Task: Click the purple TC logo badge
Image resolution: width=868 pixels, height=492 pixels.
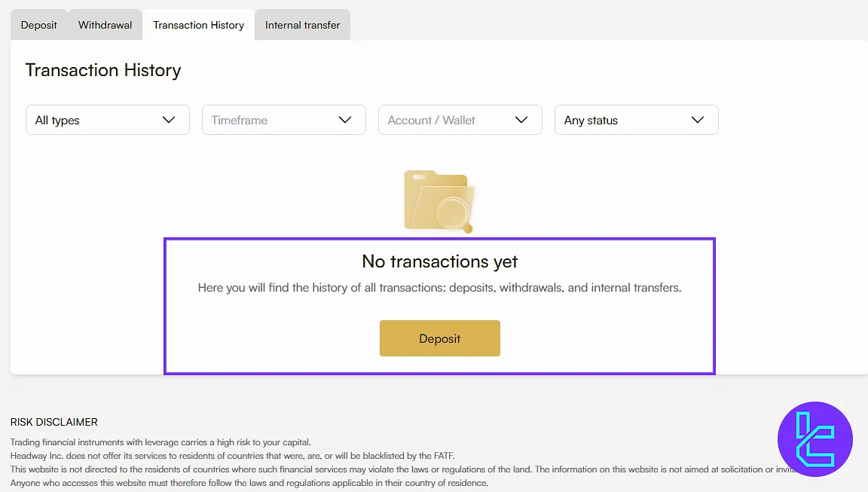Action: coord(815,439)
